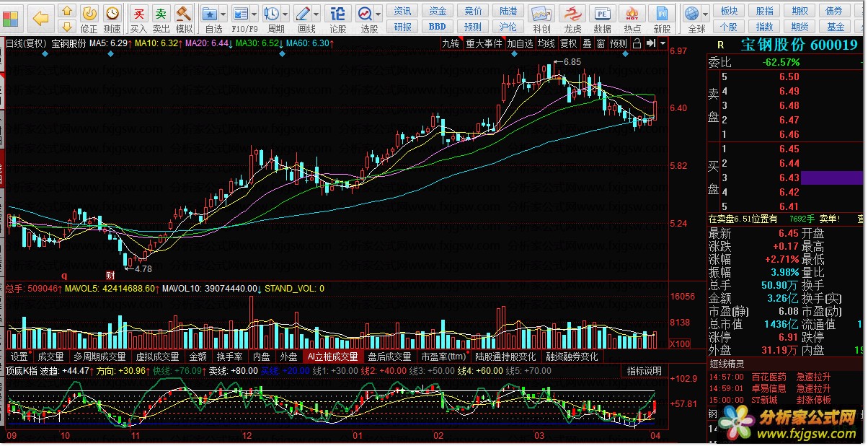
Task: Expand the 周期 period dropdown arrow
Action: (x=285, y=13)
